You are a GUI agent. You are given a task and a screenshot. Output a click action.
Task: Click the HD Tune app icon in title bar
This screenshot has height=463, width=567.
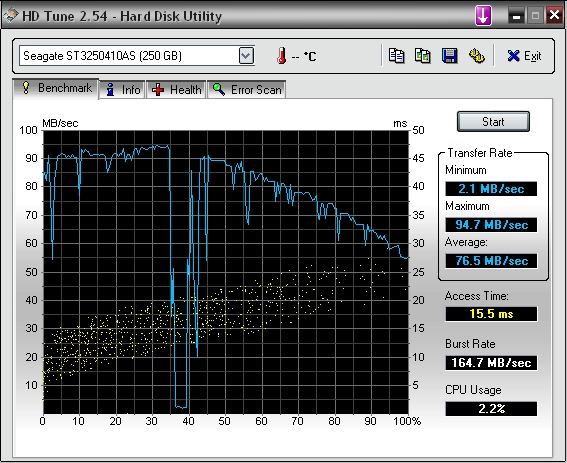(11, 16)
